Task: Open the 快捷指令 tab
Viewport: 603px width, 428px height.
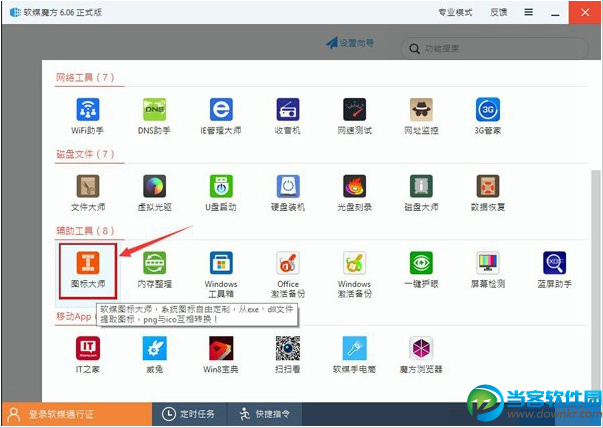Action: tap(265, 414)
